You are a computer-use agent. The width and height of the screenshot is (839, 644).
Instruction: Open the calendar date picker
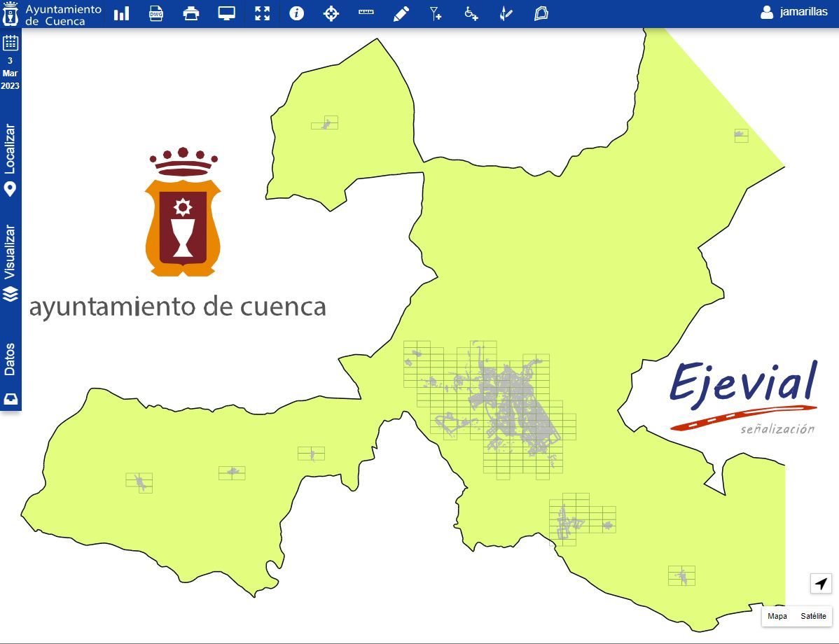pyautogui.click(x=11, y=42)
